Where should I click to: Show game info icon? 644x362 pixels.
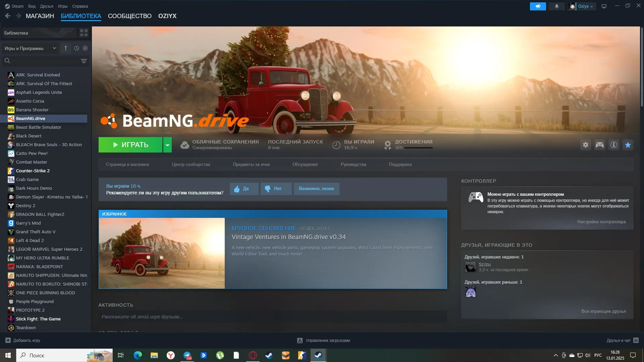[x=613, y=145]
